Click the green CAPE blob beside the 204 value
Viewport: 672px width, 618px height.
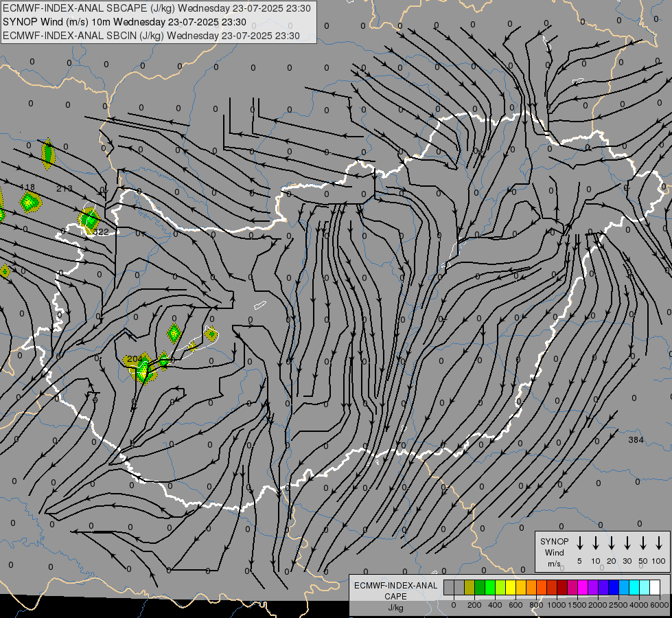(x=143, y=369)
